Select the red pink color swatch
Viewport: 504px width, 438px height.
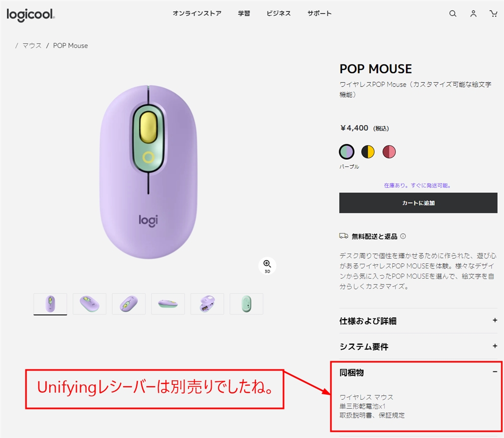click(x=389, y=152)
